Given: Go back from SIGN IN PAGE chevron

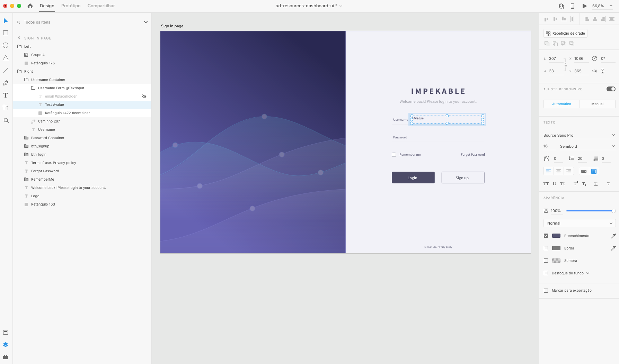Looking at the screenshot, I should pos(19,38).
